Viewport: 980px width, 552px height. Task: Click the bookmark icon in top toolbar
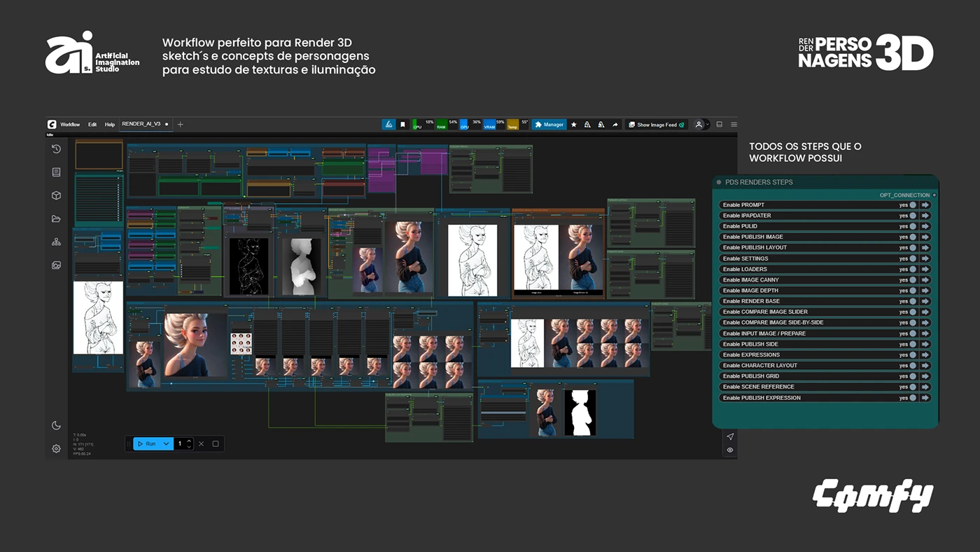[x=402, y=125]
